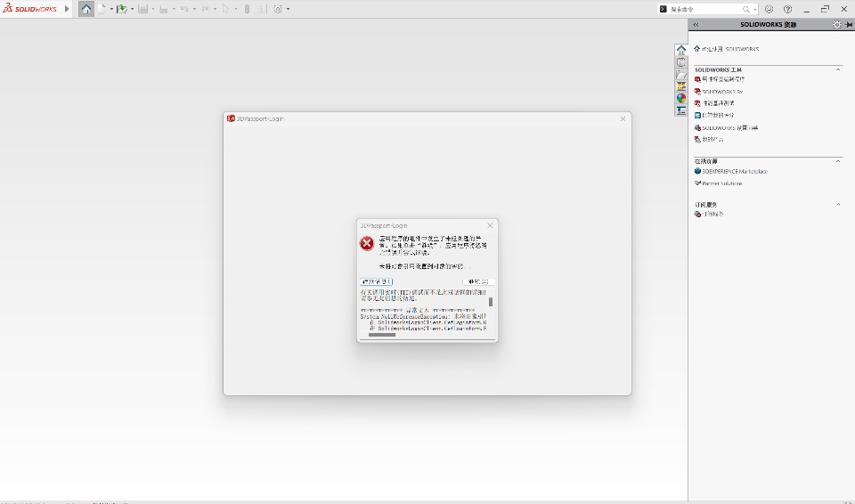This screenshot has height=504, width=855.
Task: Open the My Products link
Action: 709,140
